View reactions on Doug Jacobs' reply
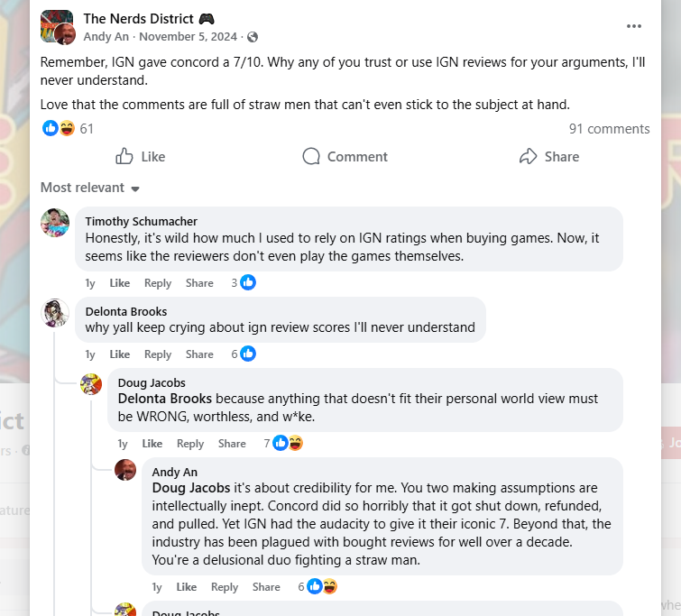Image resolution: width=681 pixels, height=616 pixels. click(x=287, y=443)
